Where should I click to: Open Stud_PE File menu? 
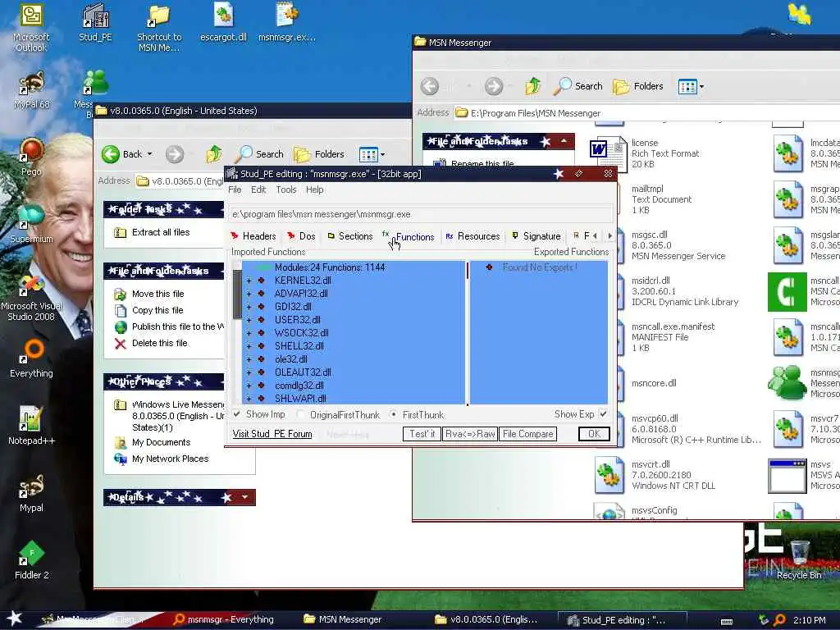[x=235, y=189]
